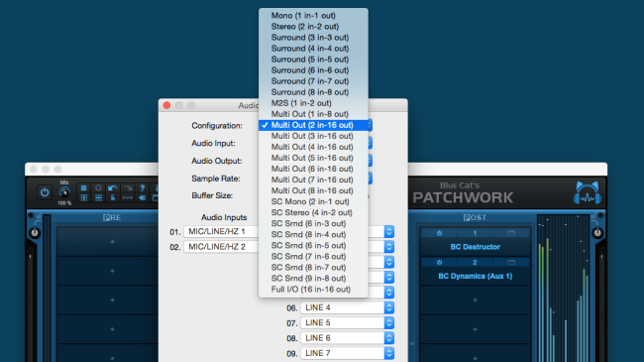Click the plug connector icon in toolbar
This screenshot has width=644, height=362.
click(x=142, y=198)
